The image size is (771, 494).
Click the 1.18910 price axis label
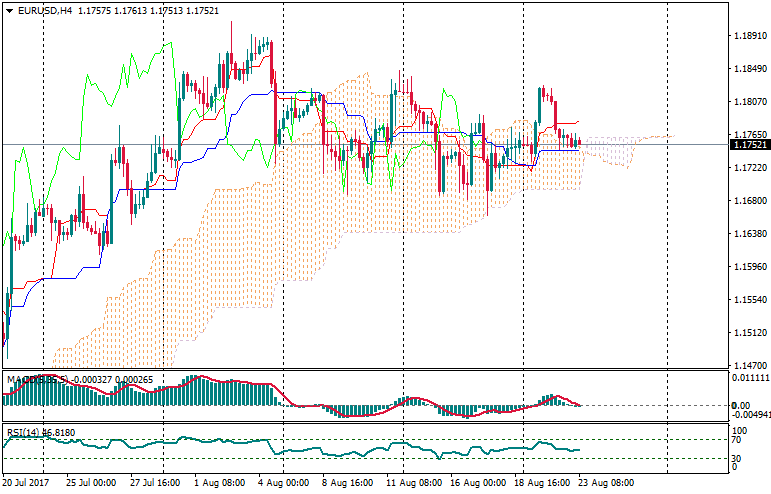tap(749, 36)
